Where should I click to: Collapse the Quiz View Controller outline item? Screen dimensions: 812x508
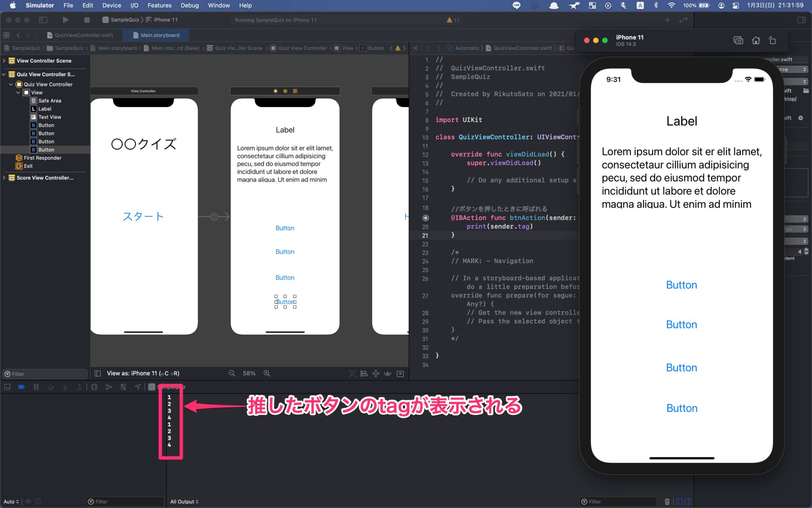pyautogui.click(x=11, y=84)
